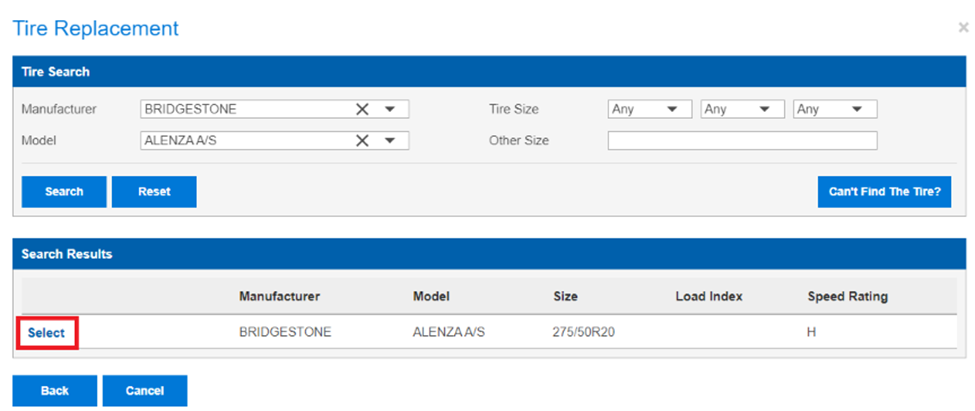
Task: Click the Size column header
Action: [565, 297]
